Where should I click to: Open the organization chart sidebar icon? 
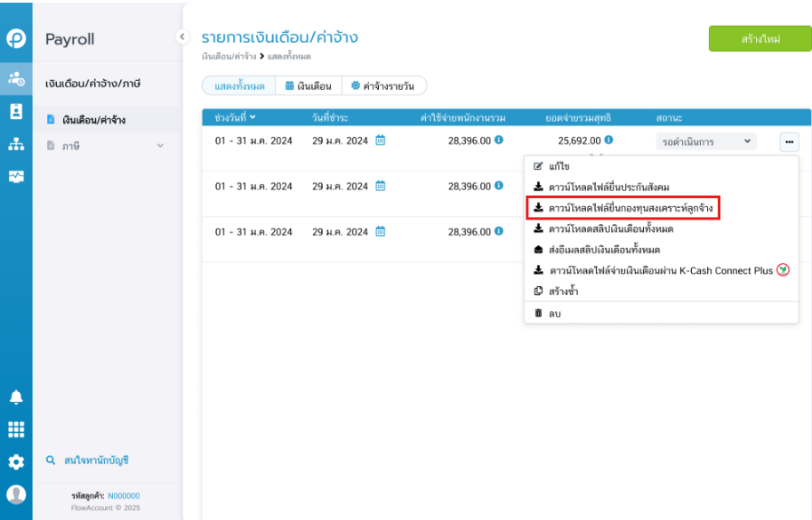click(16, 144)
